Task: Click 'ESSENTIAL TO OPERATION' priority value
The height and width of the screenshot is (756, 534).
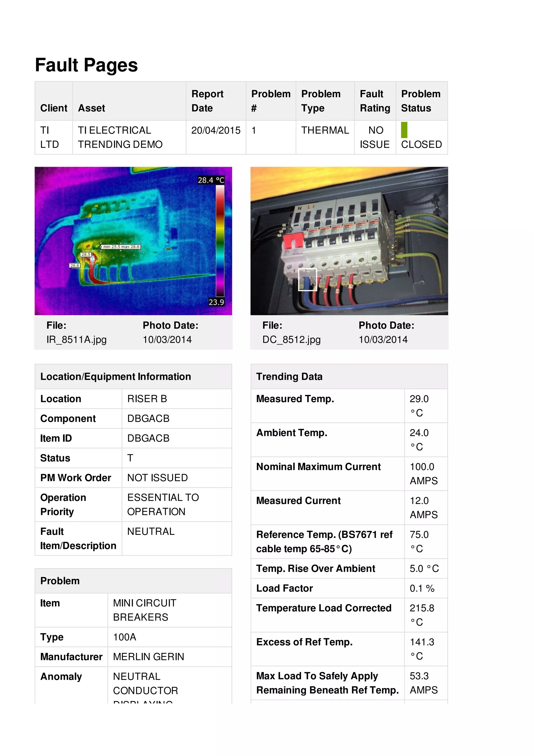Action: click(x=163, y=505)
